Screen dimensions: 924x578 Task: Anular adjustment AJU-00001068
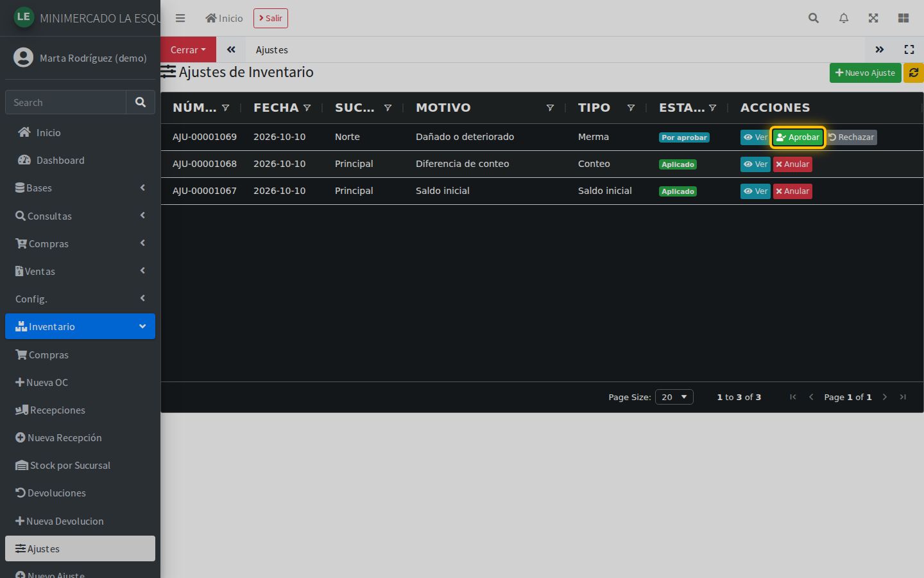click(x=792, y=164)
